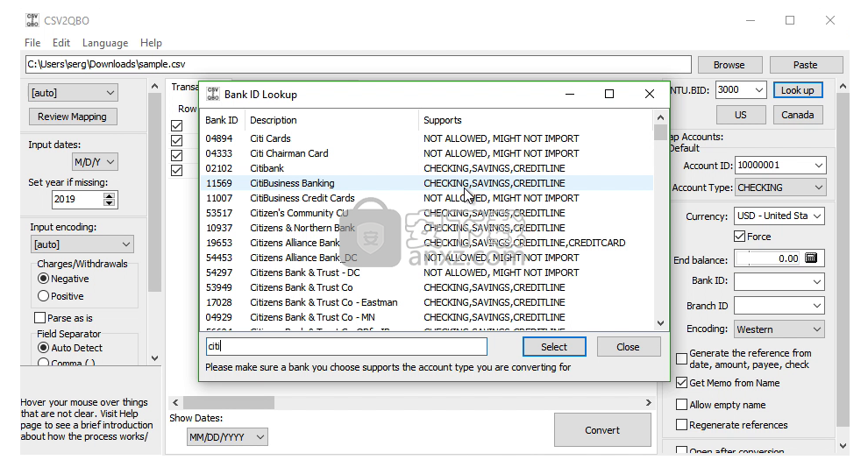Click Select in Bank ID Lookup dialog

[x=554, y=347]
